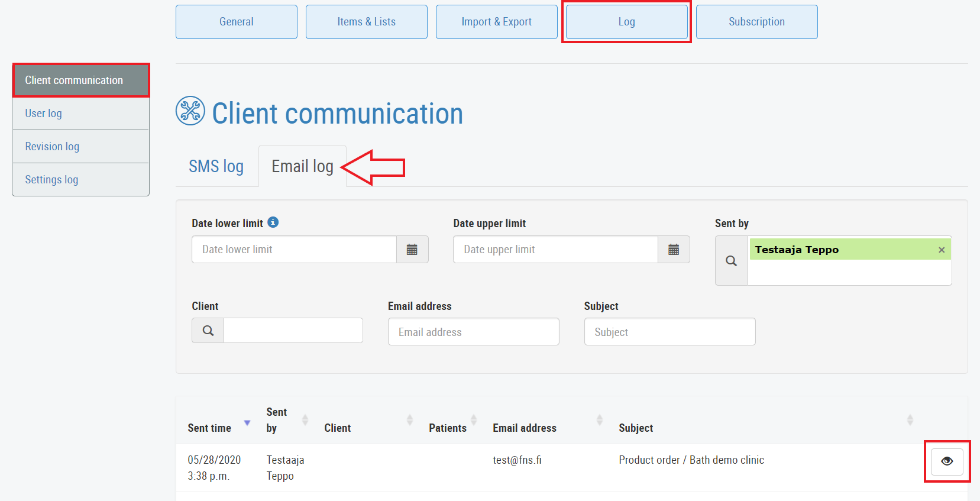View the Product order email via eye icon

pos(946,461)
